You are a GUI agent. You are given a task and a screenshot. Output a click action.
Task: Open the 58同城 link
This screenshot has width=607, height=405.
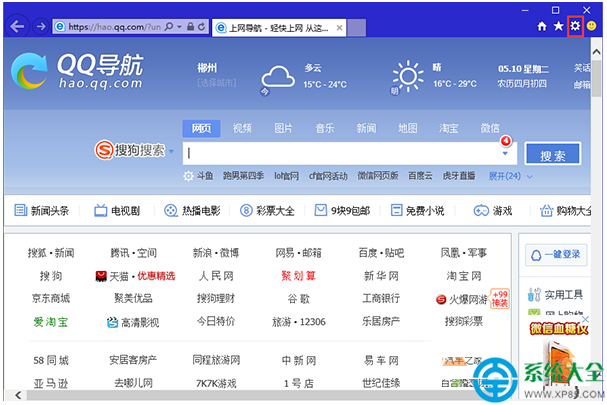coord(51,360)
